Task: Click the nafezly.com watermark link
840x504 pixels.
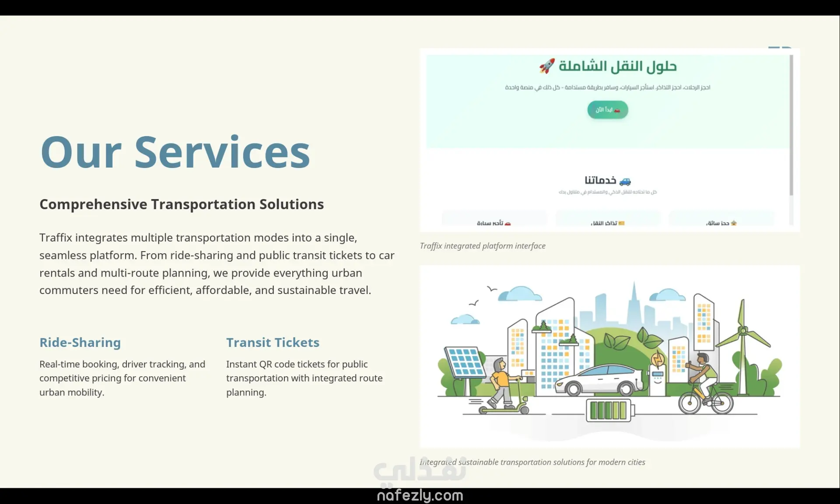Action: click(420, 496)
